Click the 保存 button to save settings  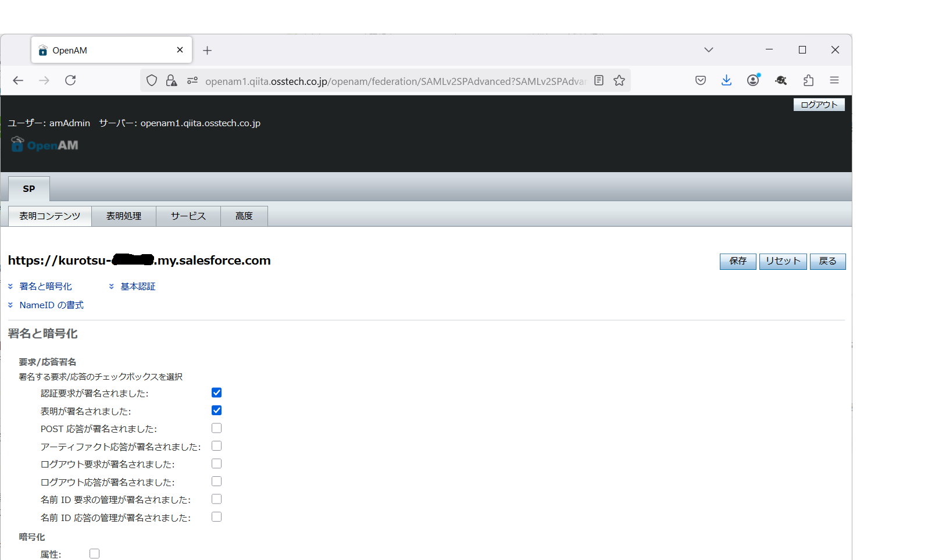point(737,261)
